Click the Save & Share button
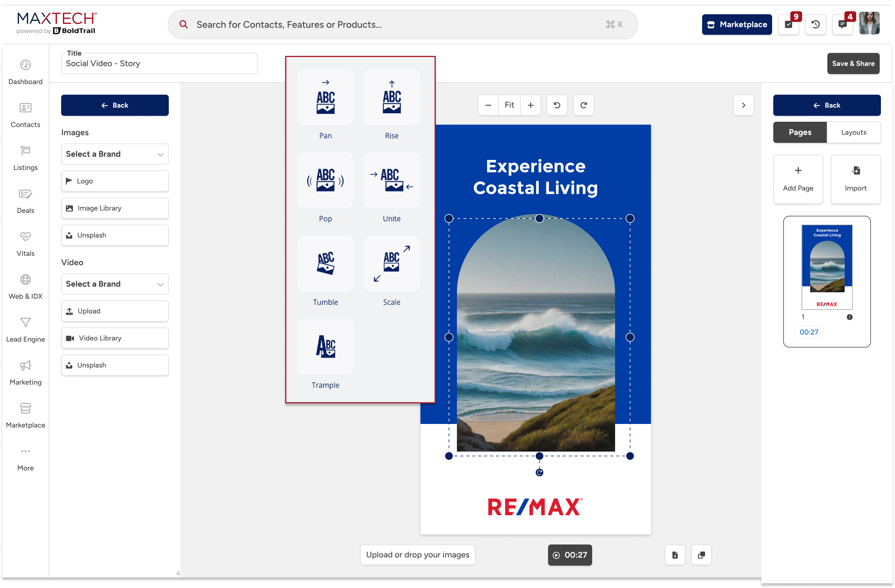This screenshot has width=895, height=588. pos(852,64)
